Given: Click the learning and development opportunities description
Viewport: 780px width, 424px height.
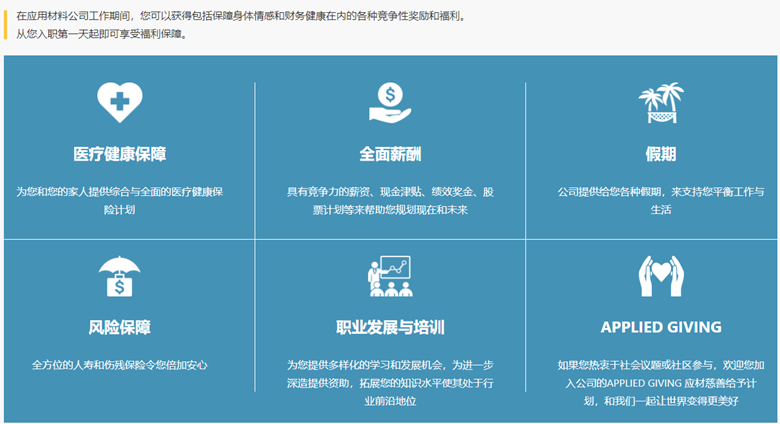Looking at the screenshot, I should tap(390, 383).
